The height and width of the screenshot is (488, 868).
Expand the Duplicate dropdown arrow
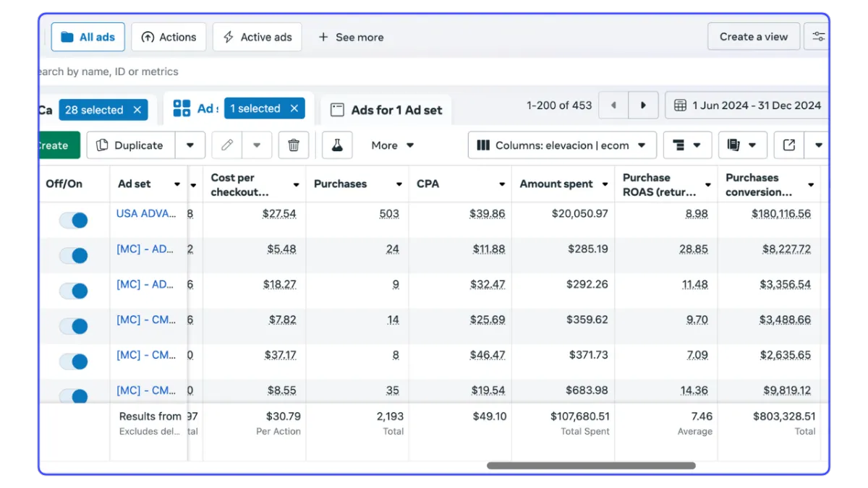click(190, 145)
